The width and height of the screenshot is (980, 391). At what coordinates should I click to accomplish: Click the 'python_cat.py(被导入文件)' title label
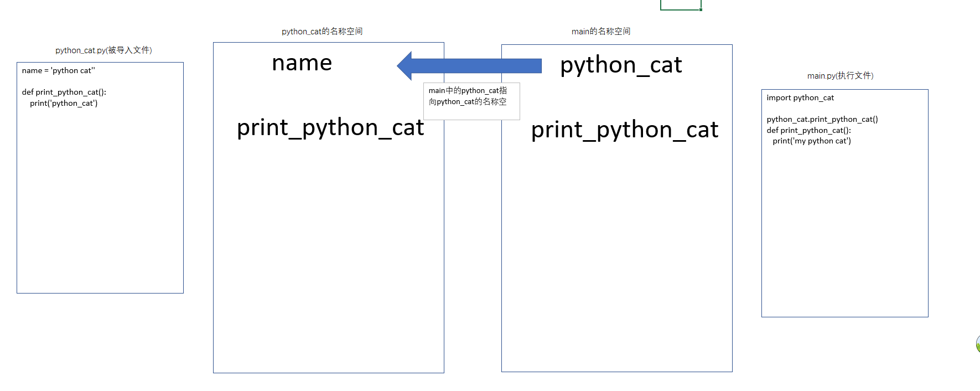click(103, 50)
